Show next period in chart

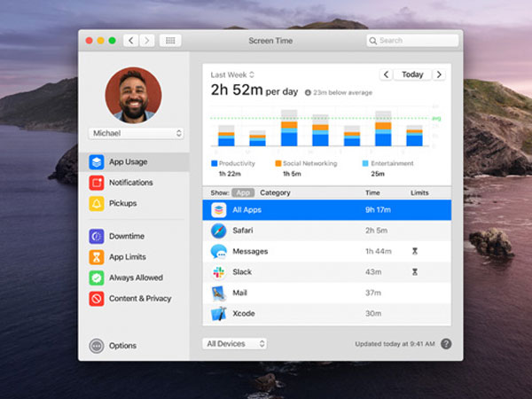[x=439, y=74]
